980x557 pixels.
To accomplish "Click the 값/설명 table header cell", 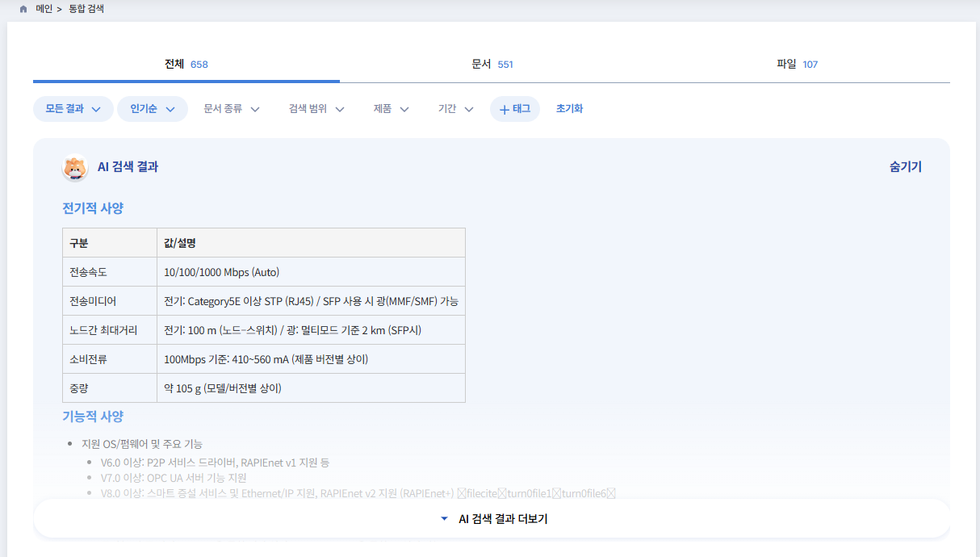I will [311, 243].
